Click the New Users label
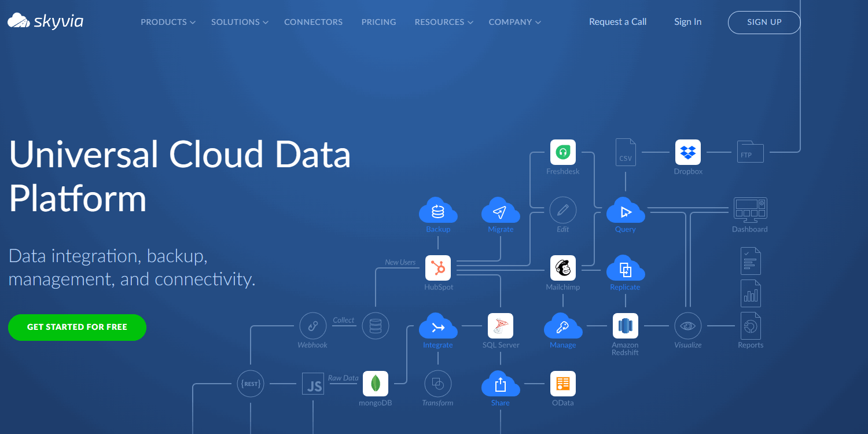 point(400,262)
